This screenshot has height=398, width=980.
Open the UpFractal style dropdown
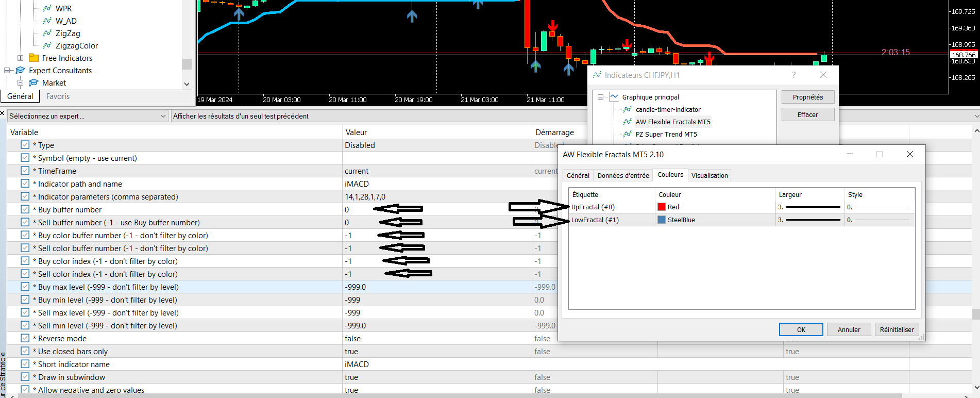tap(879, 207)
